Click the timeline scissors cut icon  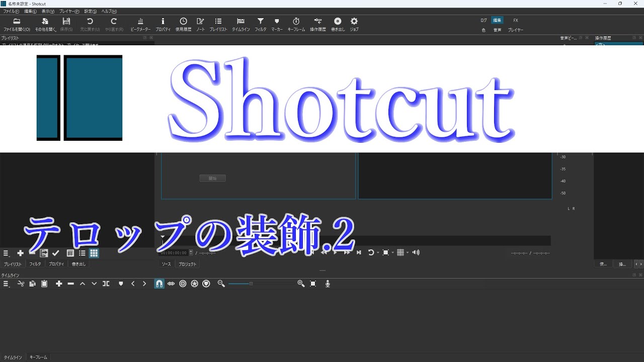pyautogui.click(x=21, y=284)
